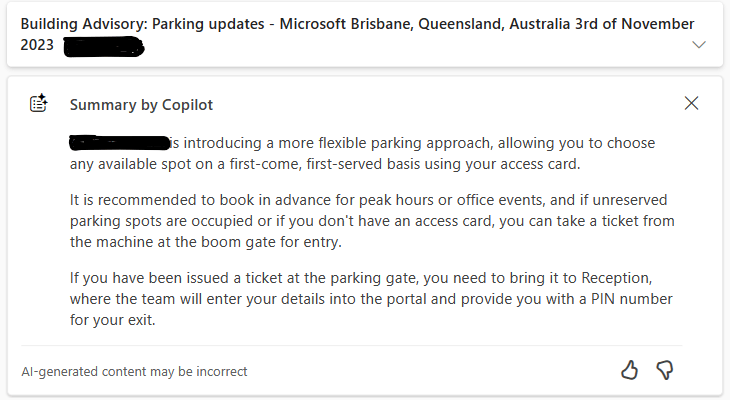Click the paragraph recommending booking in advance

[372, 221]
